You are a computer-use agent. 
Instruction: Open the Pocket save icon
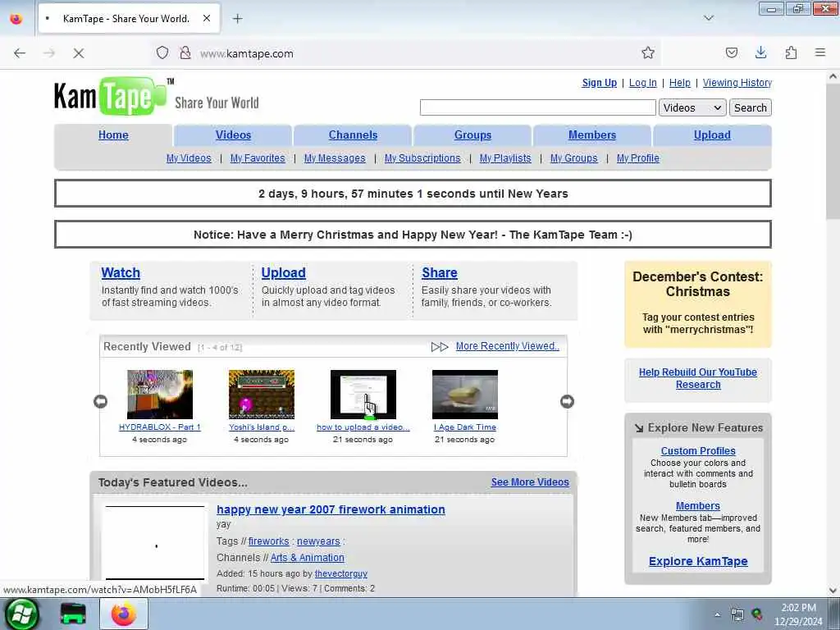[x=731, y=52]
